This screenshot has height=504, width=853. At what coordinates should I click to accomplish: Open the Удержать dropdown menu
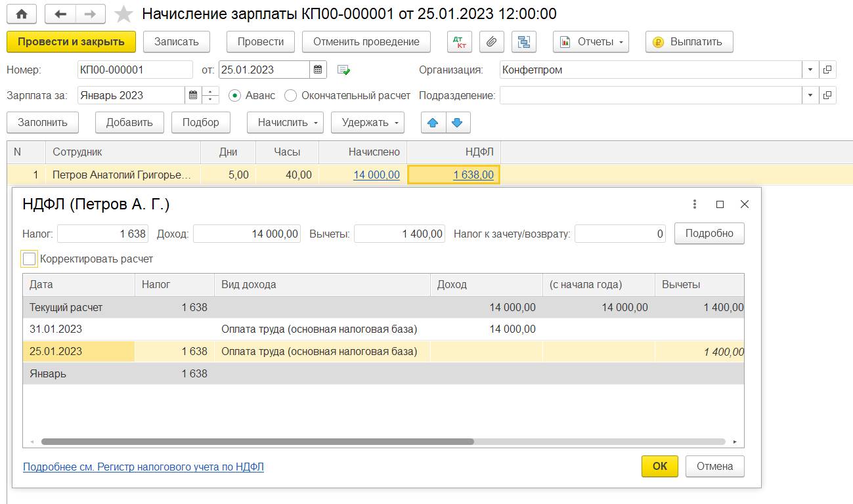[x=367, y=122]
